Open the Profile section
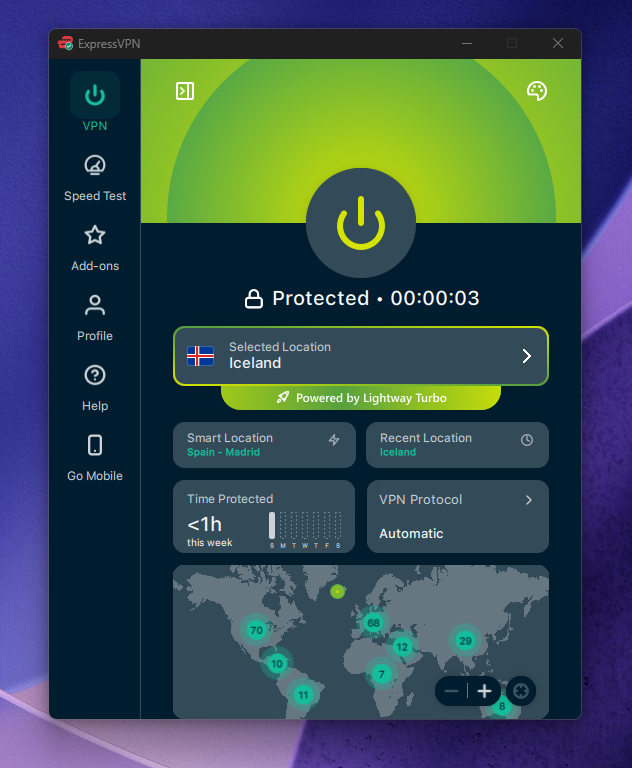The image size is (632, 768). coord(95,318)
